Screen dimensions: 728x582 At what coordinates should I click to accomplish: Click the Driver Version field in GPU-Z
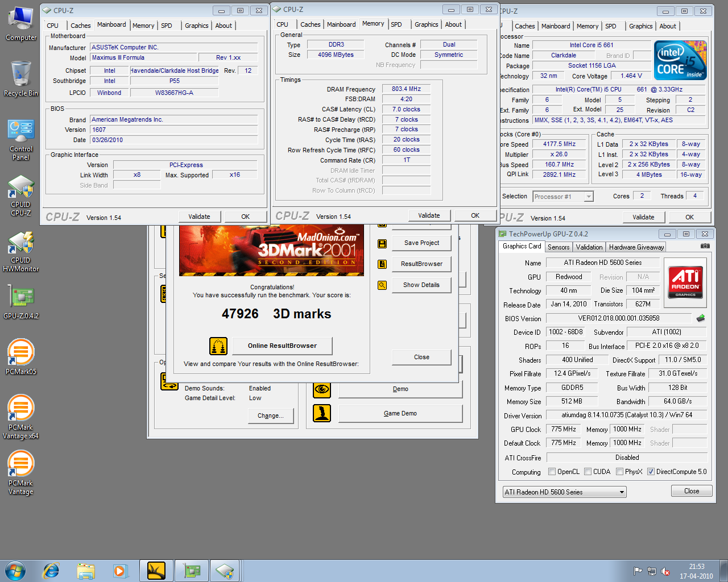[x=627, y=415]
